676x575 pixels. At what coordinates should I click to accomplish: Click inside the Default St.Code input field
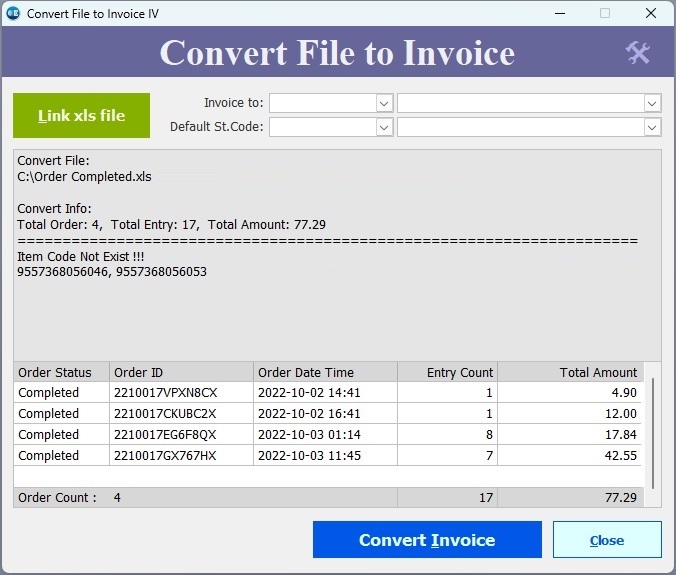[322, 127]
